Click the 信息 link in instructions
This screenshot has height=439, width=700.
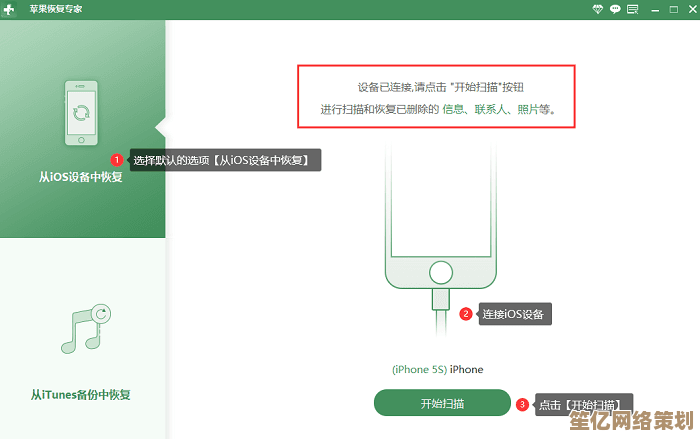(453, 109)
